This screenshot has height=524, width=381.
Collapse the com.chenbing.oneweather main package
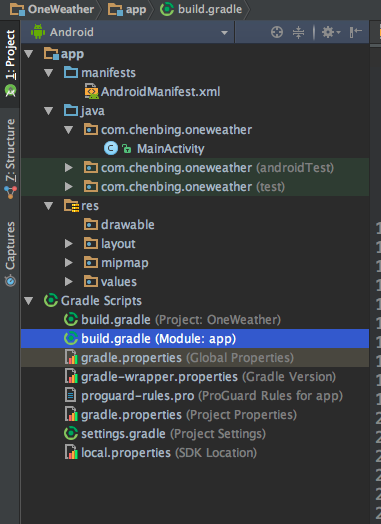pos(69,130)
